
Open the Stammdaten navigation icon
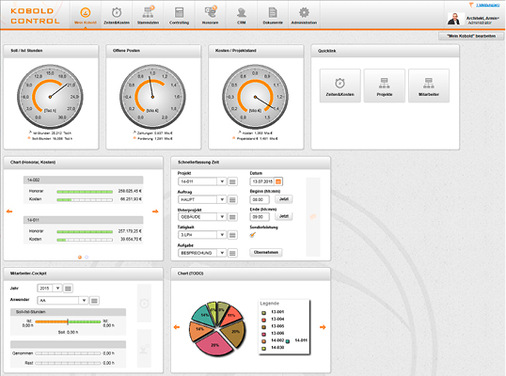point(148,13)
